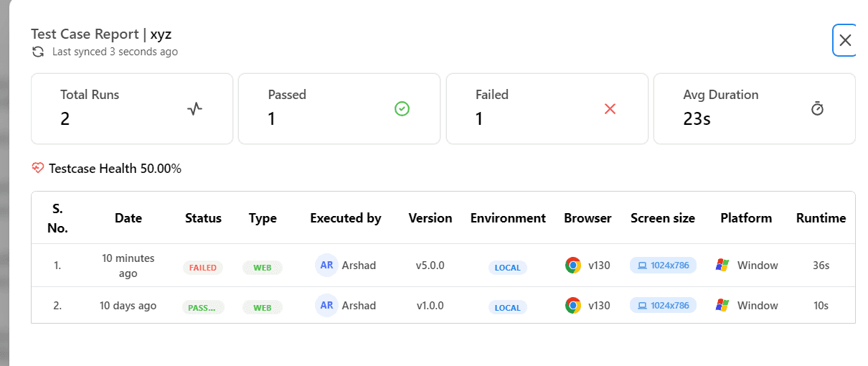Image resolution: width=868 pixels, height=366 pixels.
Task: Click the AR avatar in the first row
Action: click(x=326, y=265)
